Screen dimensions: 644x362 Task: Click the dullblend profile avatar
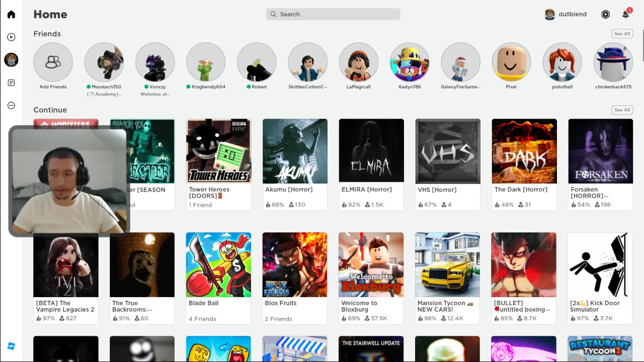click(x=550, y=14)
